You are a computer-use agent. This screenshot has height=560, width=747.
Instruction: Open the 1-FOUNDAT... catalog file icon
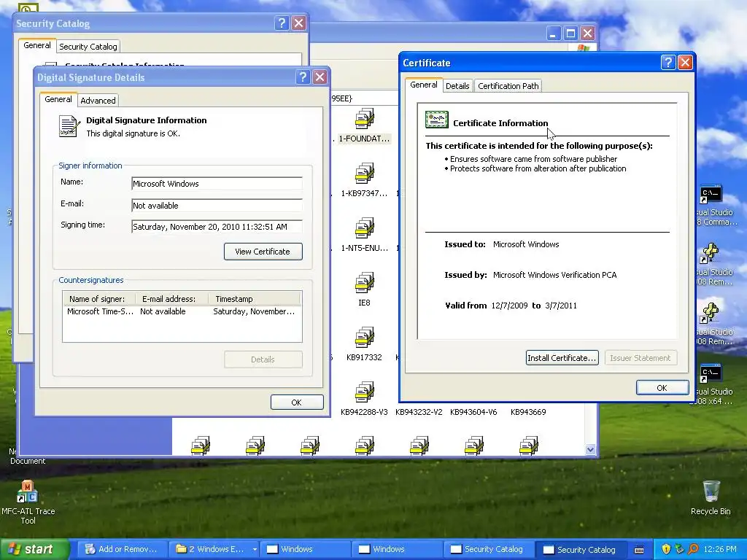(365, 119)
